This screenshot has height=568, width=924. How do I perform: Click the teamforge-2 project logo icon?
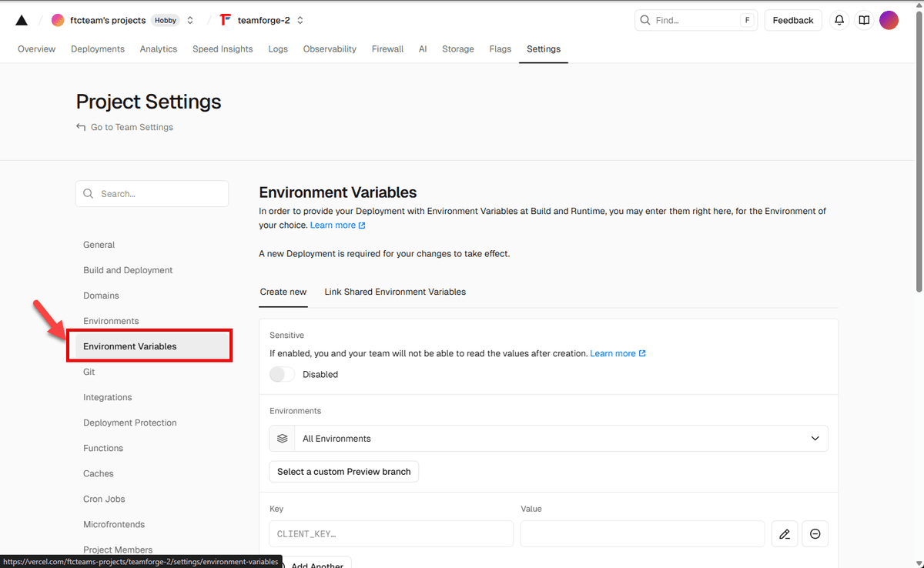tap(224, 19)
